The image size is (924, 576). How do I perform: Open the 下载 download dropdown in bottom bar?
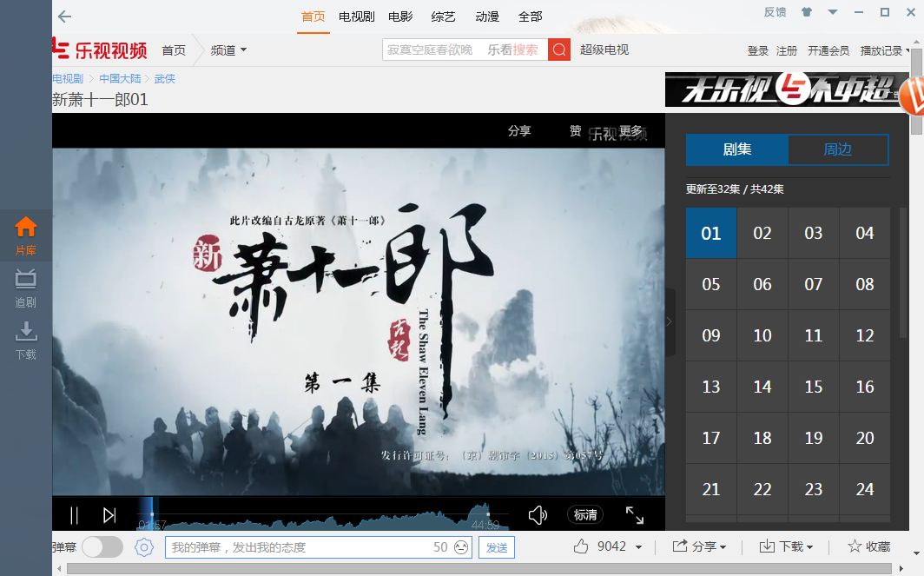[786, 546]
